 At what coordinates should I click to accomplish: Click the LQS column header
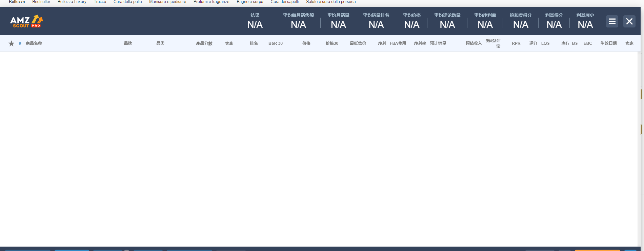pos(545,43)
